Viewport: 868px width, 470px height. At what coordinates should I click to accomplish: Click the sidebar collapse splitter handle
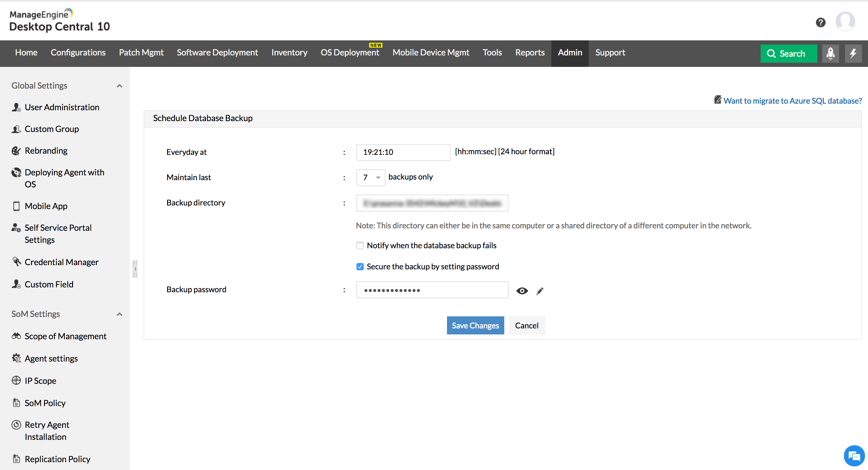point(135,269)
